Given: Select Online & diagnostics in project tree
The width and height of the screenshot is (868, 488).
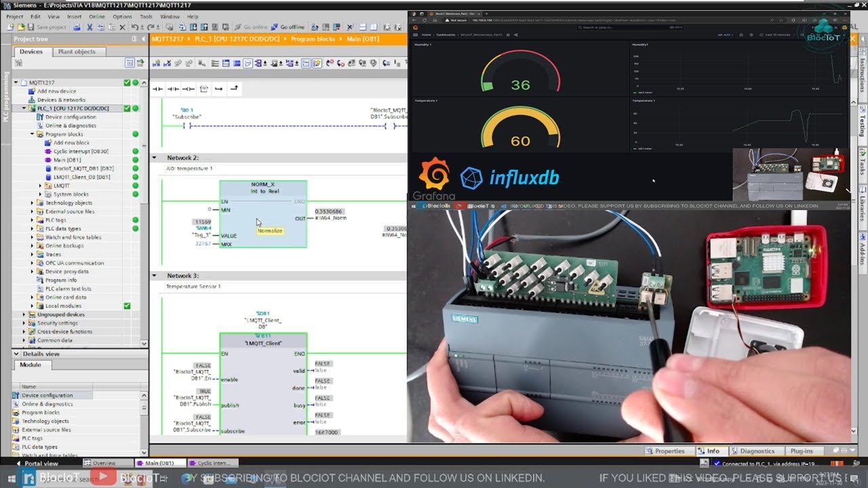Looking at the screenshot, I should pyautogui.click(x=71, y=125).
